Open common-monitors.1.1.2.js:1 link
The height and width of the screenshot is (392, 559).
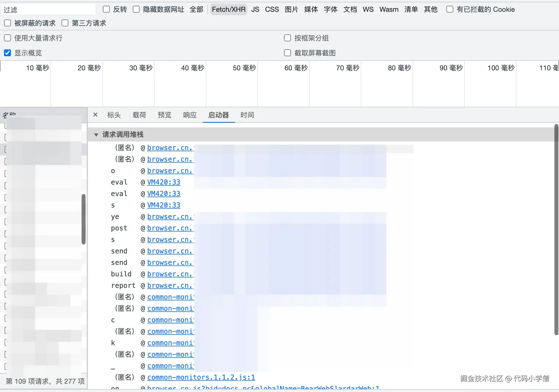[x=201, y=377]
